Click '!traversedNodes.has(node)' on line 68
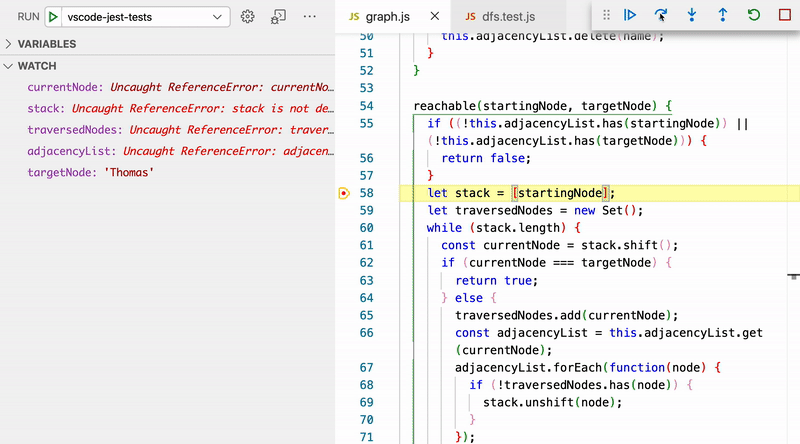Viewport: 800px width, 444px height. [584, 385]
